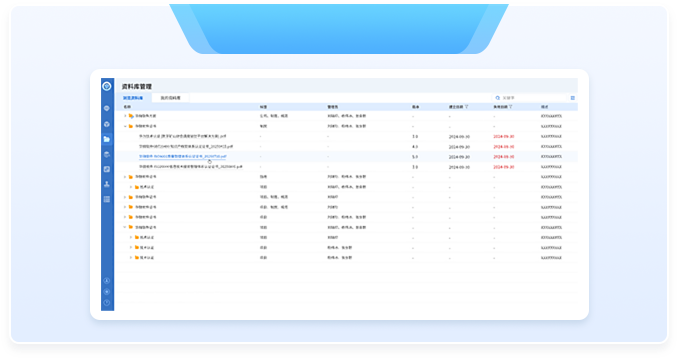Expand the first folder row in the tree
The height and width of the screenshot is (360, 679).
(x=125, y=116)
